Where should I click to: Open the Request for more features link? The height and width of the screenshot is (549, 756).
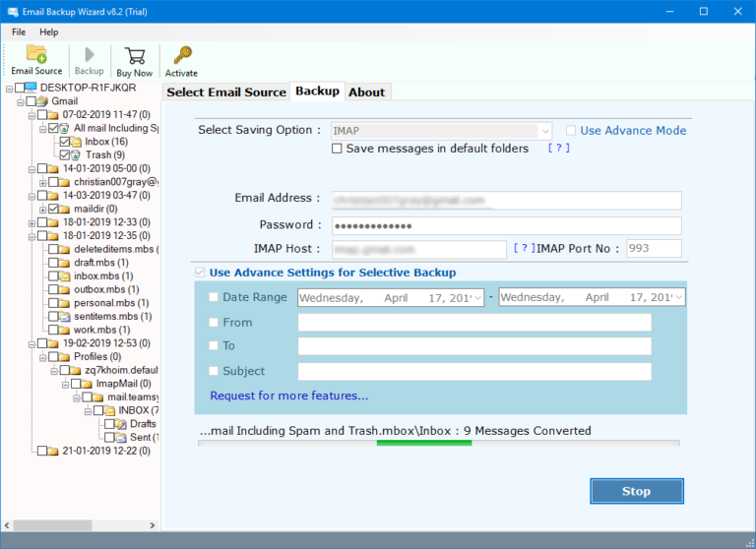tap(289, 396)
